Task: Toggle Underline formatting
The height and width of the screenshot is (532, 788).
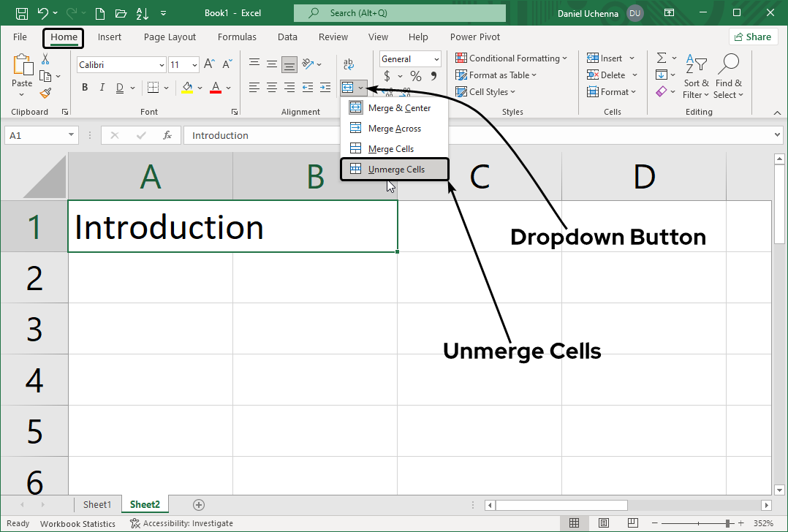Action: click(120, 88)
